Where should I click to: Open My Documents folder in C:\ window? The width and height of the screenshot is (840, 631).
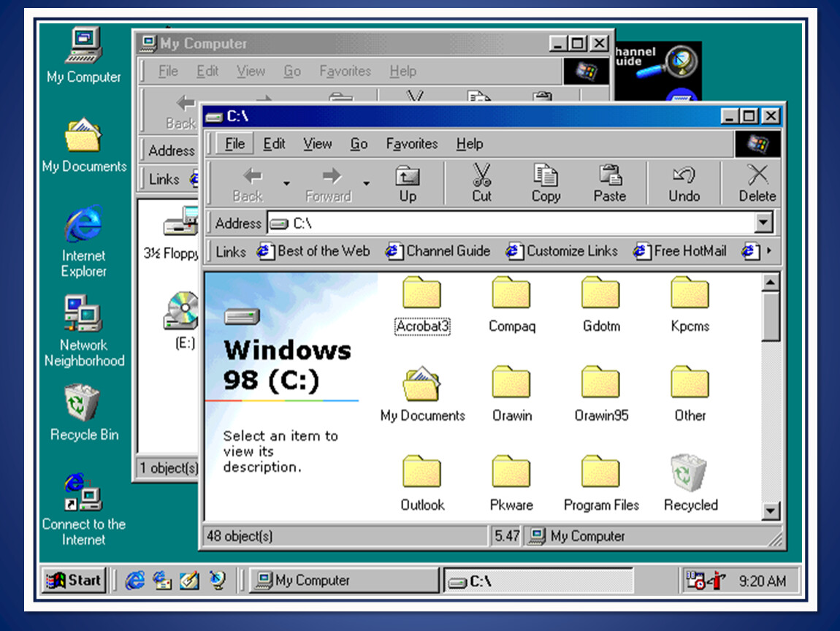click(x=422, y=394)
